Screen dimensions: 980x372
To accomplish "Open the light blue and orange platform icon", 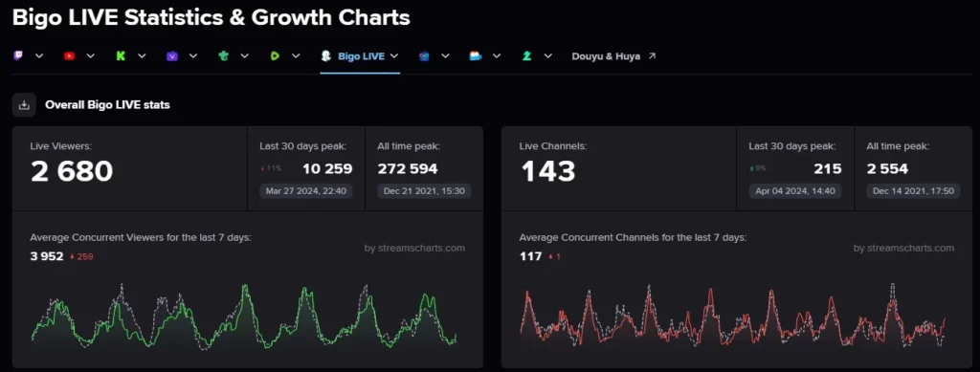I will pos(476,55).
